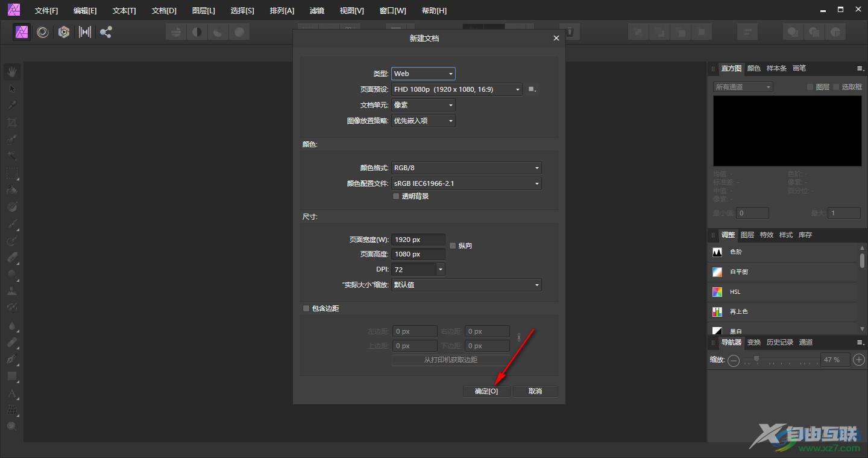Click the preset options icon beside page preset
Screen dimensions: 868x458
coord(532,89)
